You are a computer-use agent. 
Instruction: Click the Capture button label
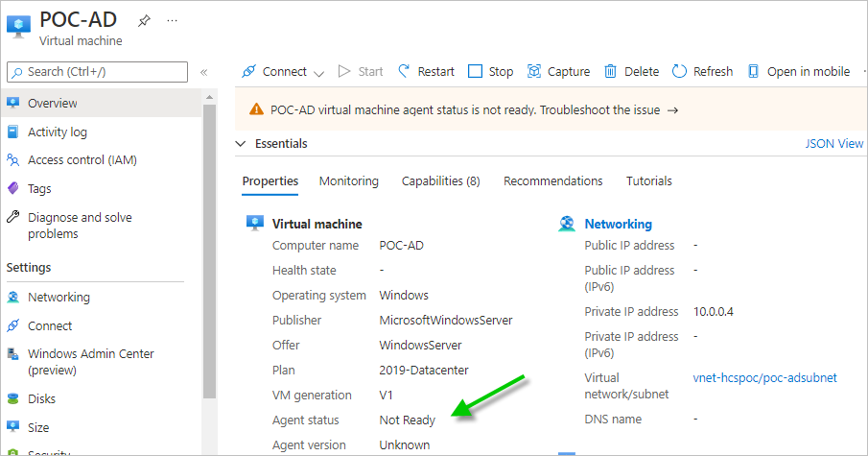[x=569, y=71]
